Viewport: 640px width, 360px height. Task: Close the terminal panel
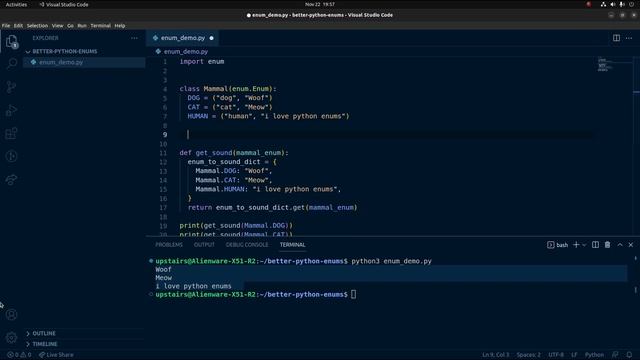[631, 244]
